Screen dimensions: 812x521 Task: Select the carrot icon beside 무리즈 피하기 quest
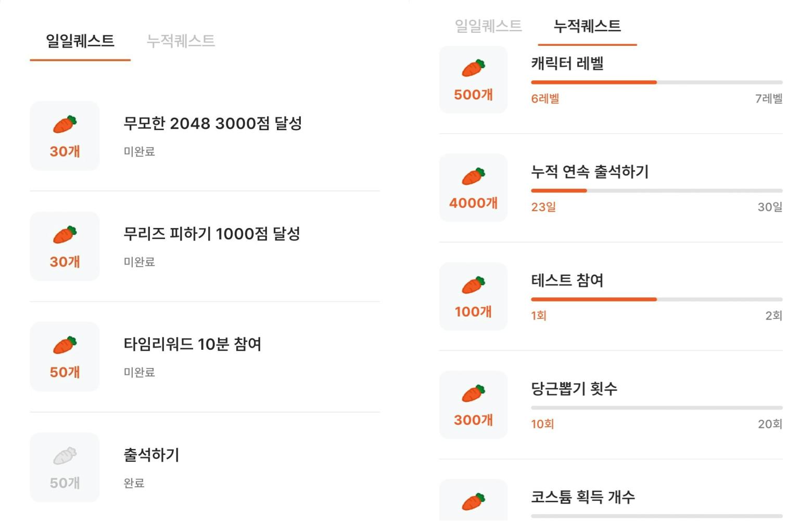65,246
